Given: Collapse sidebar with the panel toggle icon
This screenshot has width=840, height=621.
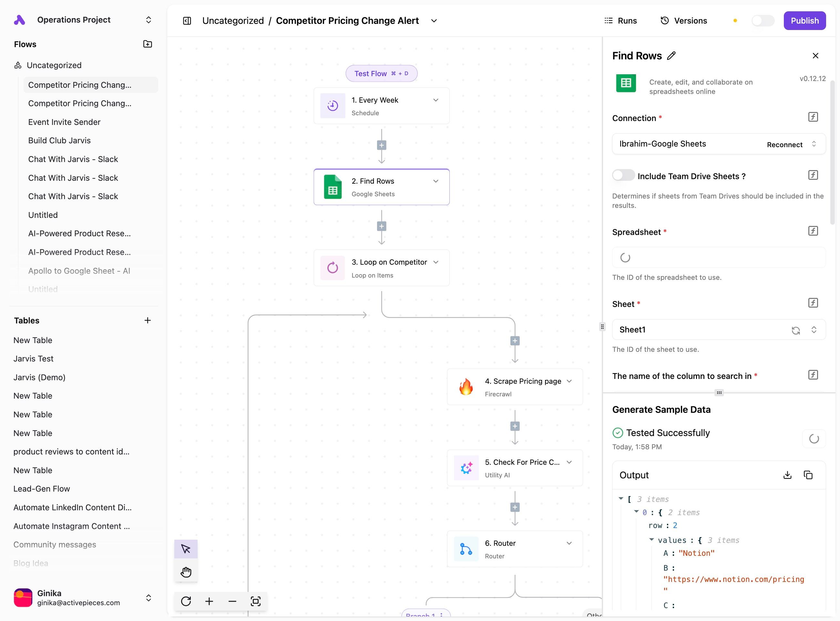Looking at the screenshot, I should (x=187, y=21).
